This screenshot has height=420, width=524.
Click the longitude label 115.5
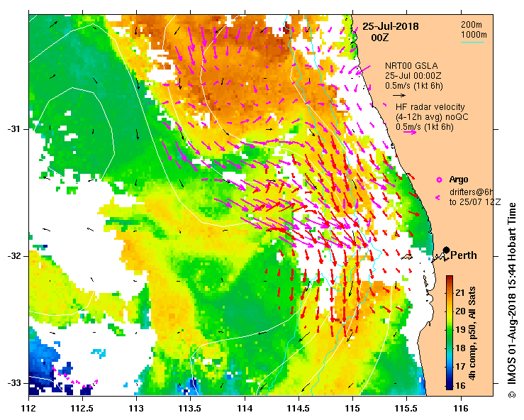[x=407, y=409]
